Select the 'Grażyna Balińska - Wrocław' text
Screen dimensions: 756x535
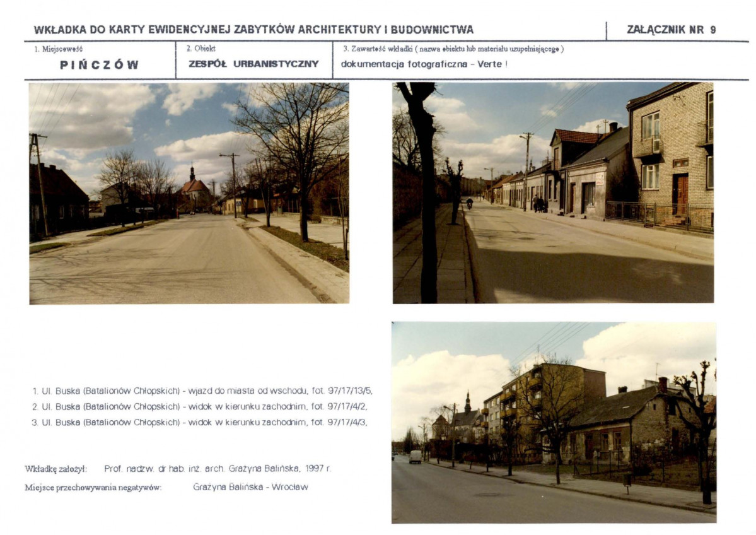(x=250, y=487)
